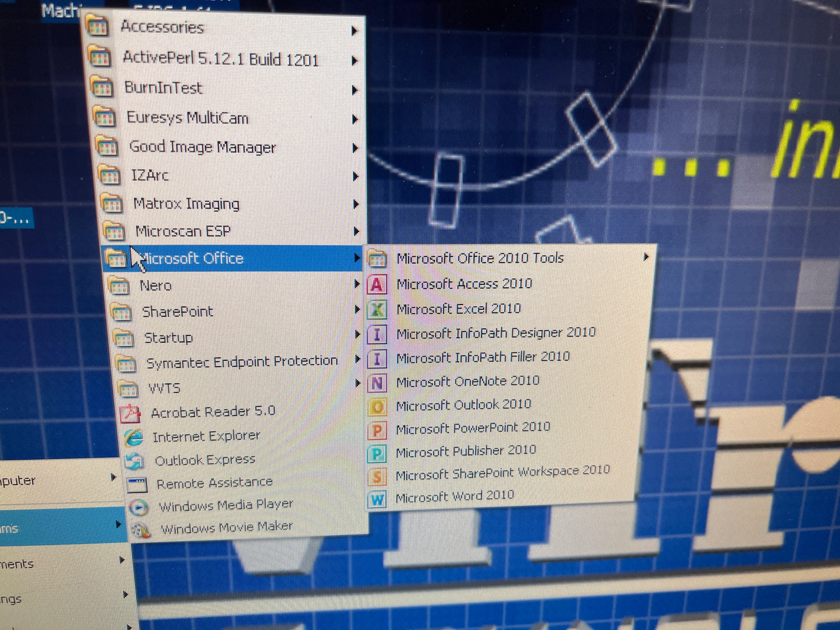The width and height of the screenshot is (840, 630).
Task: Launch Remote Assistance from programs list
Action: 214,483
